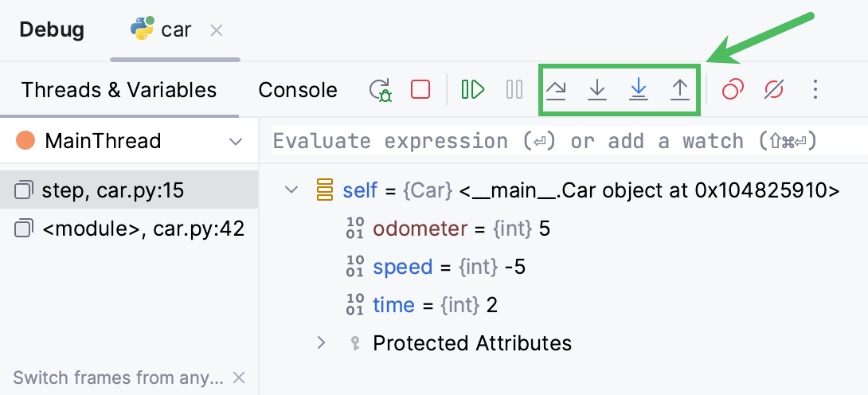Collapse the self variable node
Image resolution: width=868 pixels, height=395 pixels.
coord(291,190)
